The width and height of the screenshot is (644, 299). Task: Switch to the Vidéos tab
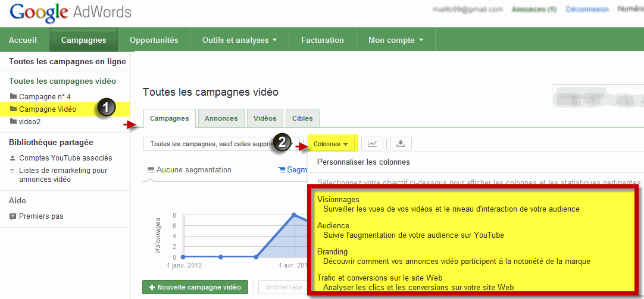click(265, 118)
